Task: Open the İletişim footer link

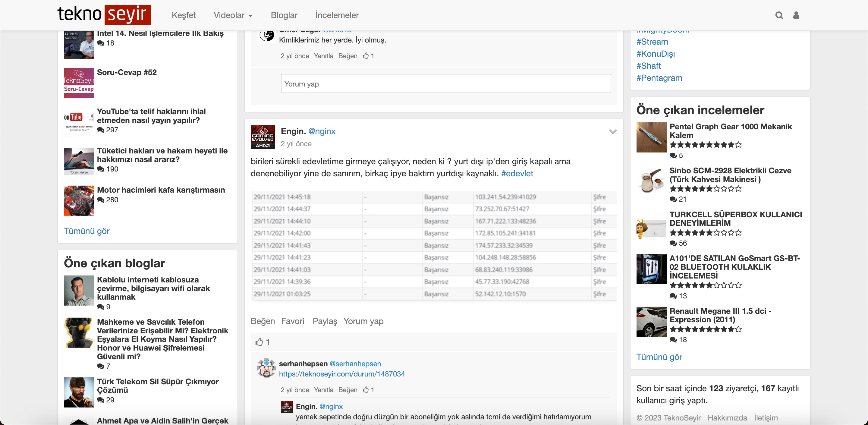Action: click(766, 418)
